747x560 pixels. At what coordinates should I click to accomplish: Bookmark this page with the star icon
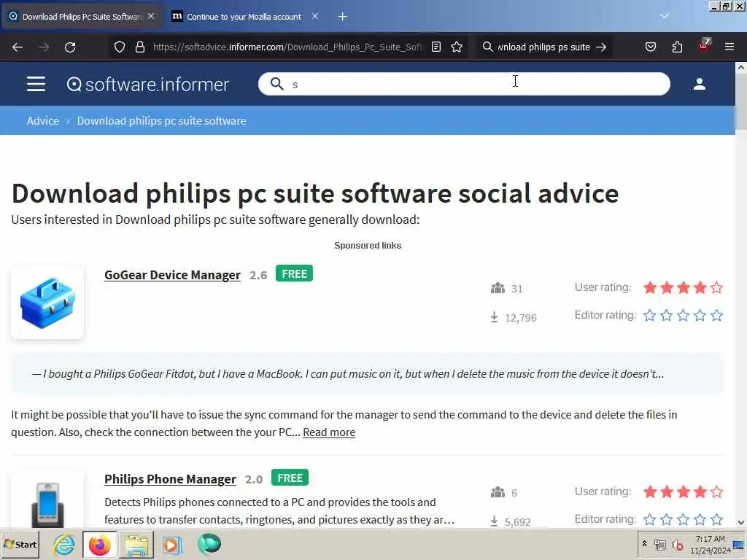(x=457, y=47)
